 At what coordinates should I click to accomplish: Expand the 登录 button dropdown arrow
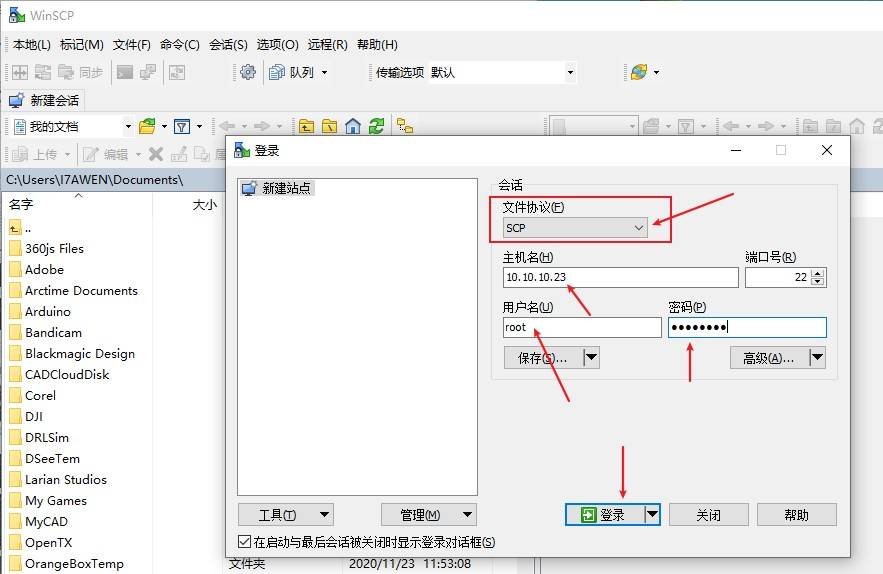point(652,514)
